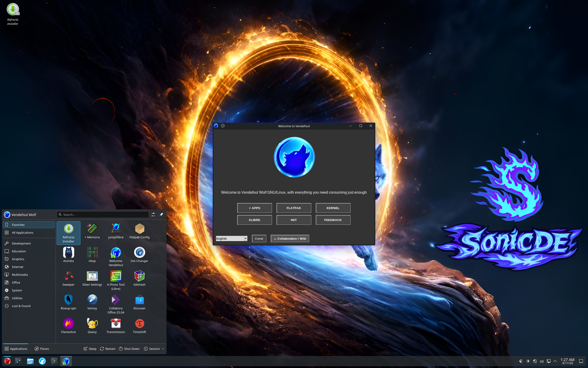Open the English language dropdown

pyautogui.click(x=232, y=239)
